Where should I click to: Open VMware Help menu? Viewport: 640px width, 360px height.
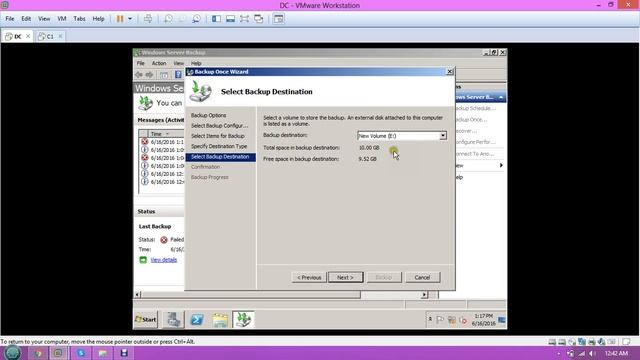point(98,19)
